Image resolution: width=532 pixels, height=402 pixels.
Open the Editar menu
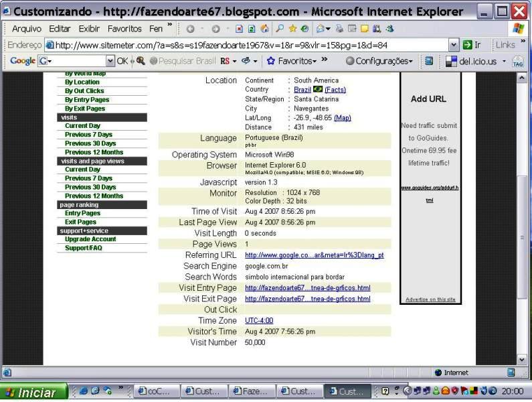[60, 29]
